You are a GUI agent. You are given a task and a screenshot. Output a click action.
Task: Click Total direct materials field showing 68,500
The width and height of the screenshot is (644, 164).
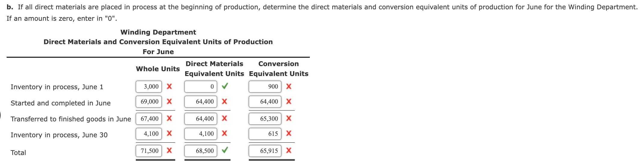[x=200, y=151]
